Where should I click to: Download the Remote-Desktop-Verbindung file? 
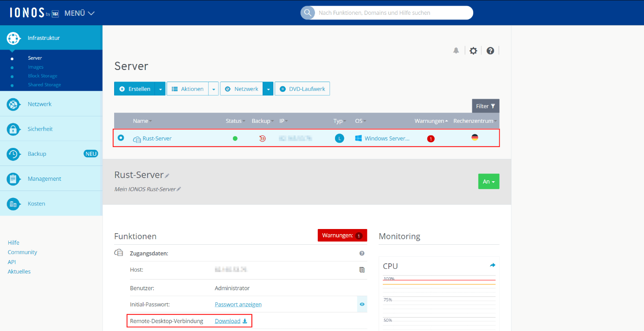coord(231,321)
